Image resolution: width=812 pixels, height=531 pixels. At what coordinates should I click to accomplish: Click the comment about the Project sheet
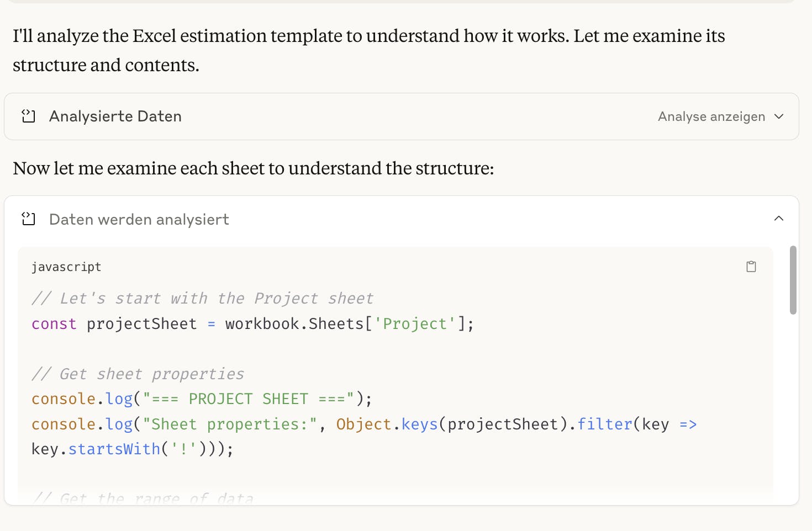(x=203, y=299)
